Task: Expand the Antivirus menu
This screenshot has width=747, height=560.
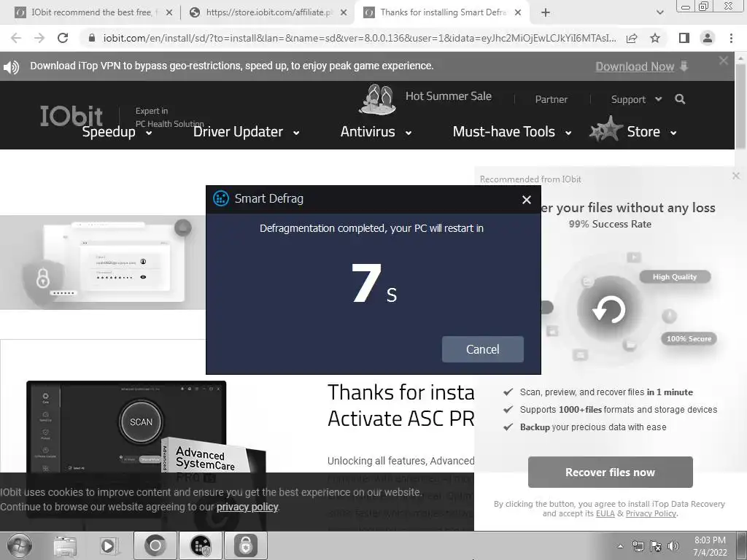Action: [x=376, y=132]
